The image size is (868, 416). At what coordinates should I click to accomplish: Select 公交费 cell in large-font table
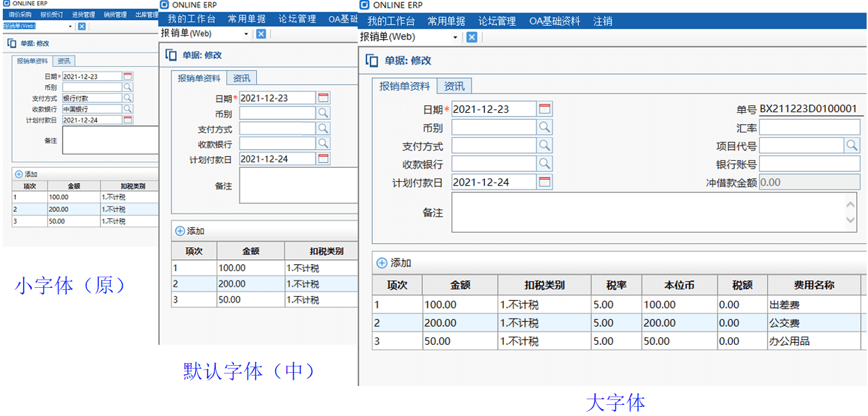coord(814,323)
